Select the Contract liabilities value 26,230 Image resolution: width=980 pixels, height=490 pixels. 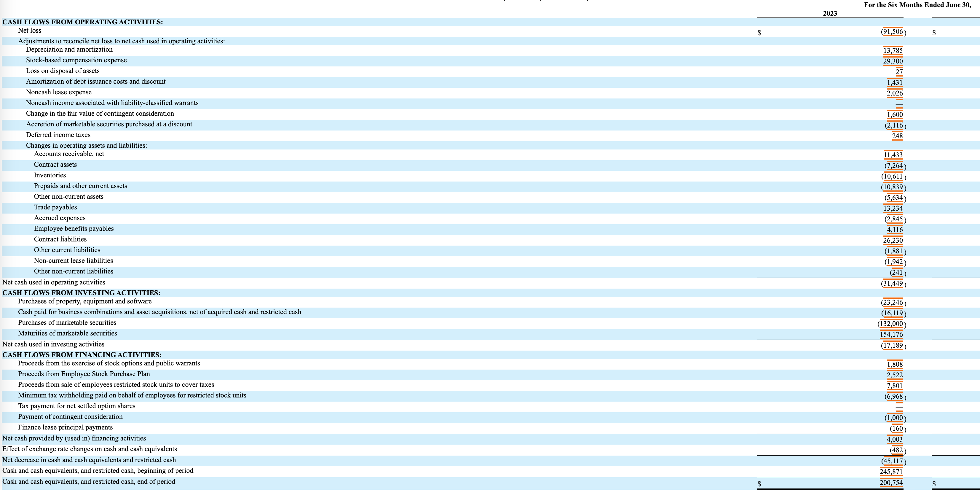tap(893, 240)
